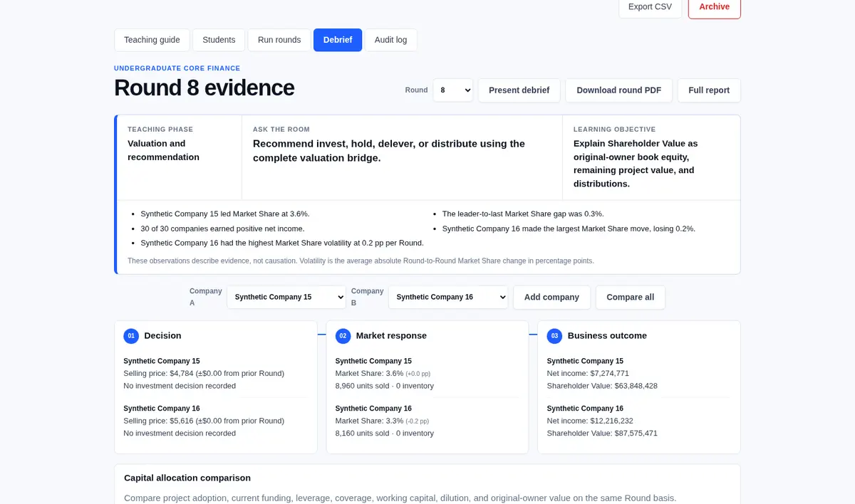Screen dimensions: 855x504
Task: Open the Teaching guide tab
Action: [x=152, y=40]
